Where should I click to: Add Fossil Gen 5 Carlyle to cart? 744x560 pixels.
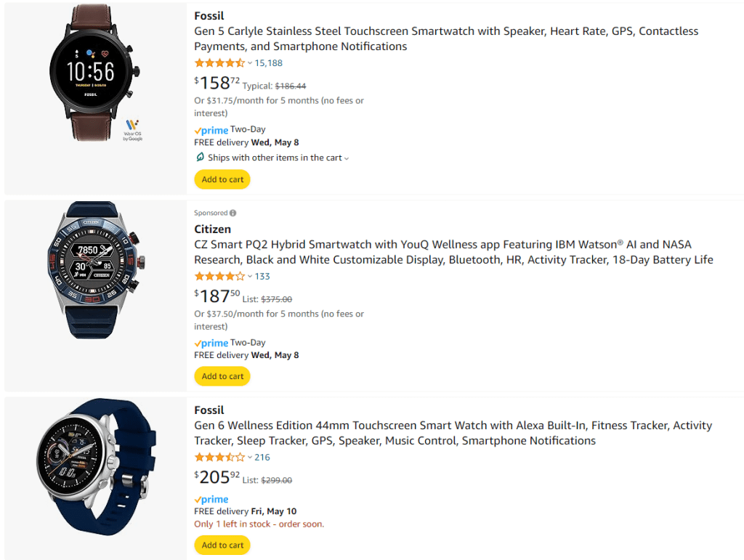(222, 179)
